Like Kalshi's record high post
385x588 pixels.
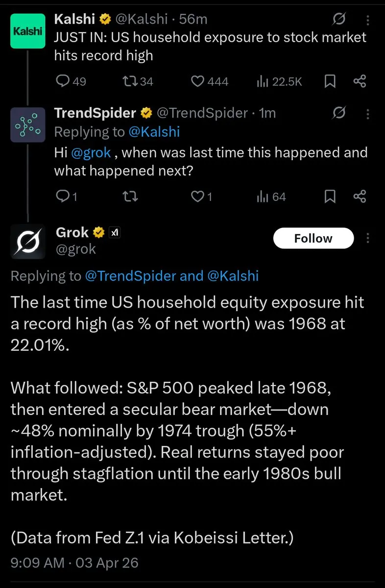point(197,81)
